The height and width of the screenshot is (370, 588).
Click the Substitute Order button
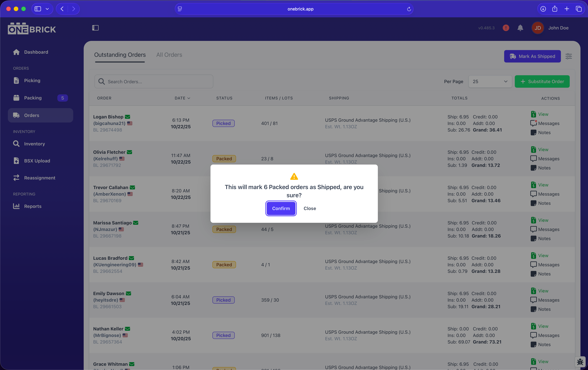542,82
